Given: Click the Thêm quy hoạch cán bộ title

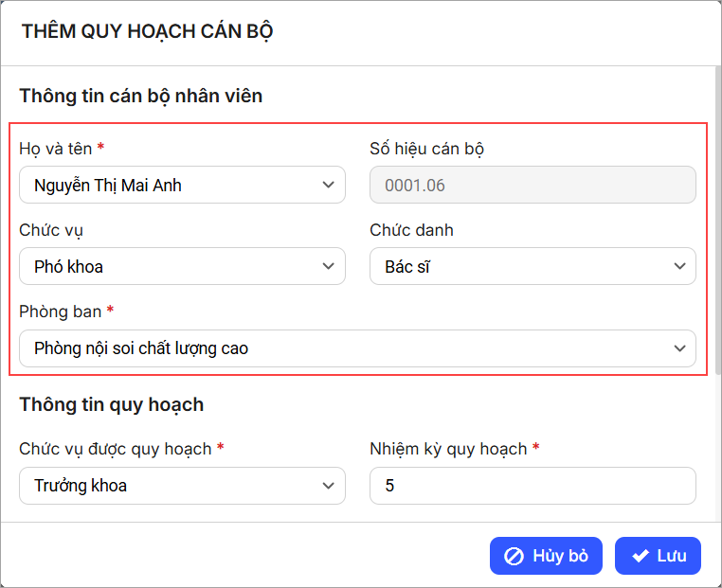Looking at the screenshot, I should pyautogui.click(x=148, y=31).
